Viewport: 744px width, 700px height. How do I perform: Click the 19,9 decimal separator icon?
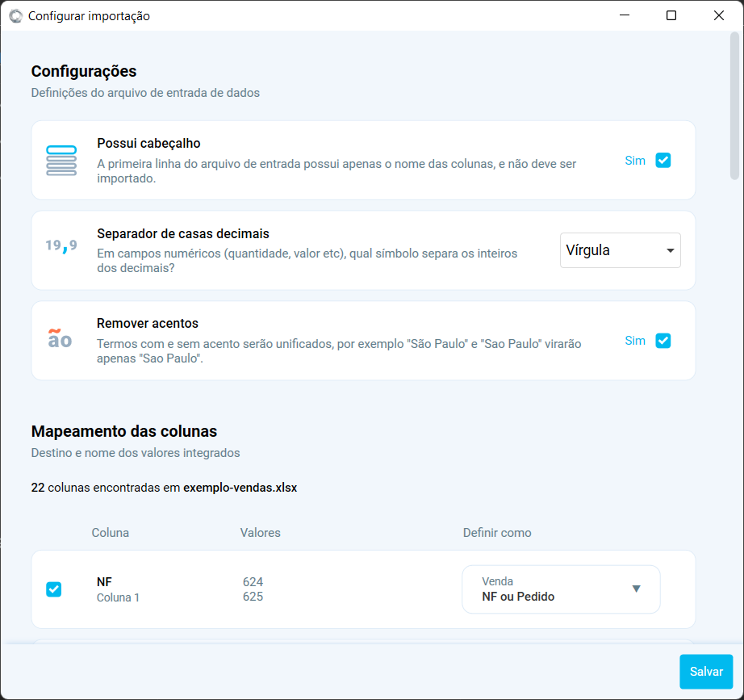pyautogui.click(x=61, y=245)
